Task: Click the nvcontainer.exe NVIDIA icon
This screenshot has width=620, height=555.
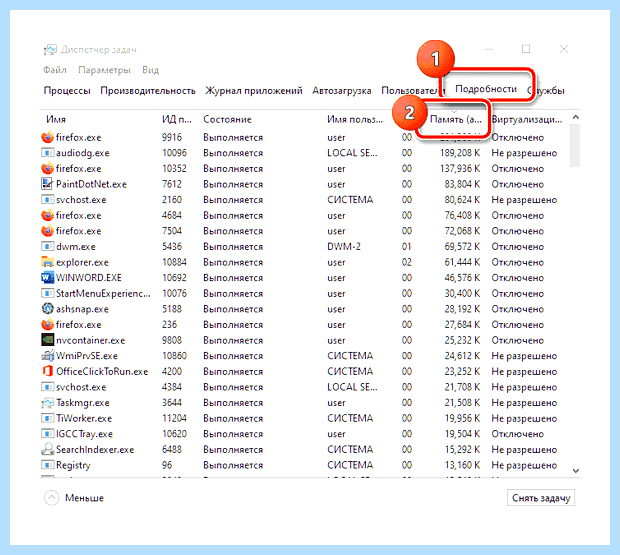Action: [x=47, y=340]
